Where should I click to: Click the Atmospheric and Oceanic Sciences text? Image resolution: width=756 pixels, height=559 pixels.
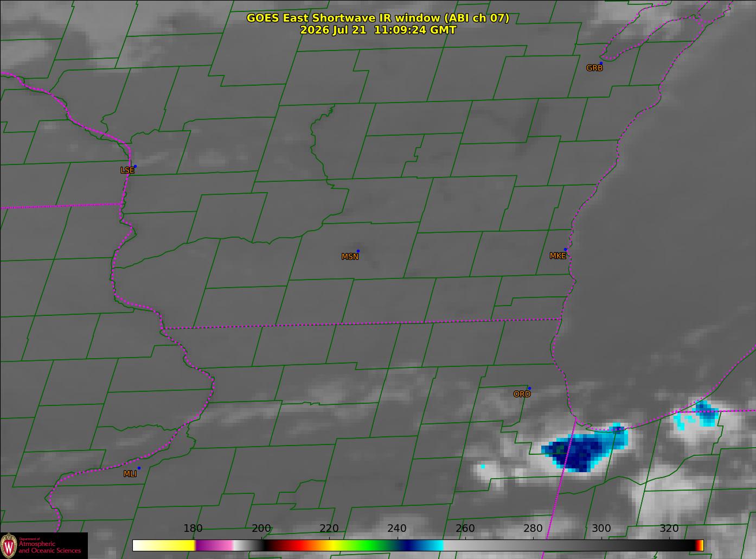(49, 547)
